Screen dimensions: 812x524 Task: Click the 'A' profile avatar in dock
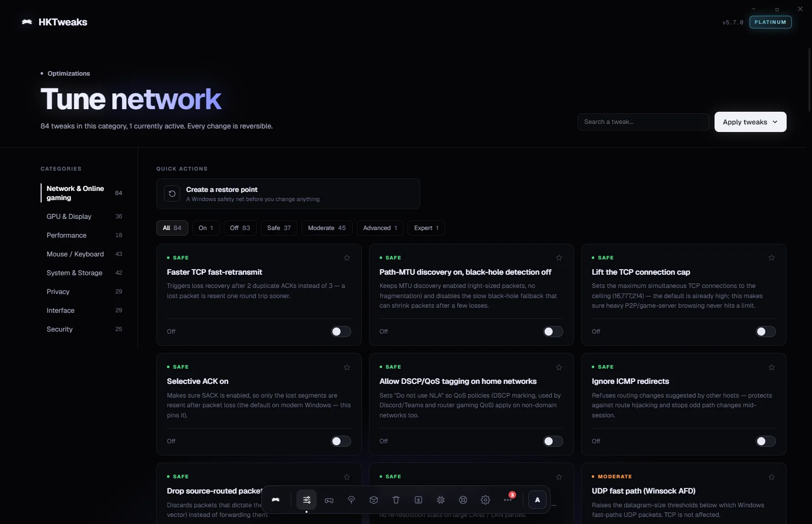coord(537,500)
